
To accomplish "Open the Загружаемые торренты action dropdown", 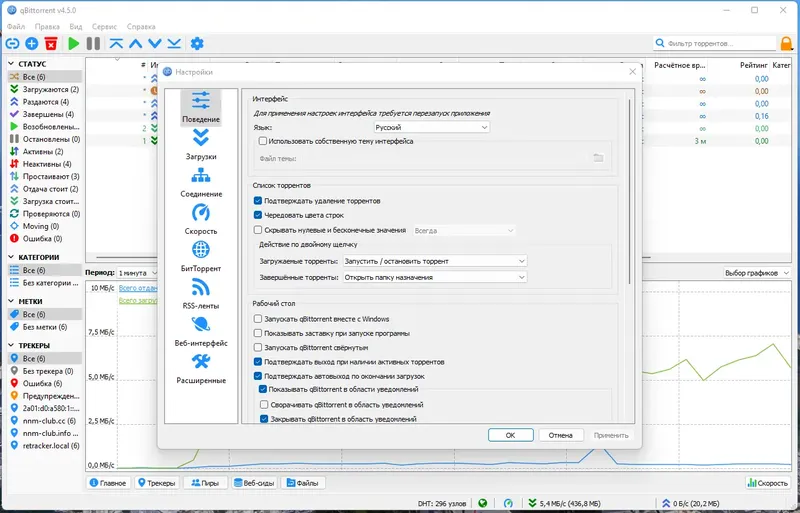I will (435, 261).
